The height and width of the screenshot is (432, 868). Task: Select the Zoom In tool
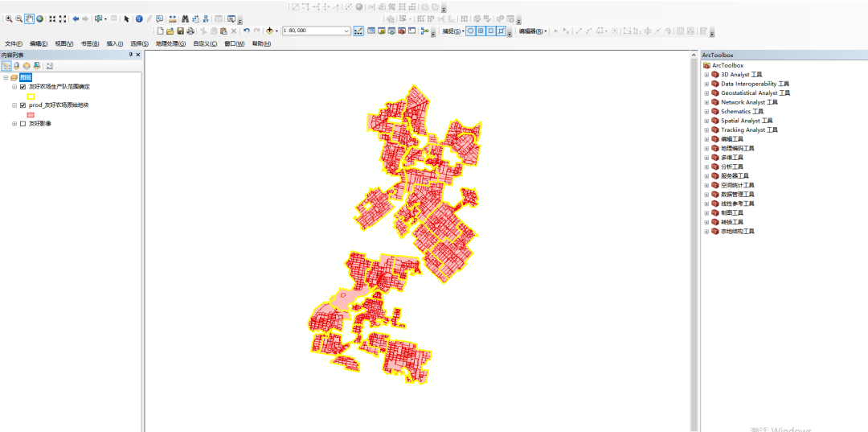(8, 19)
